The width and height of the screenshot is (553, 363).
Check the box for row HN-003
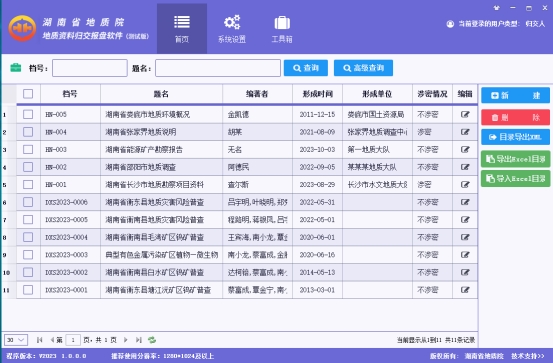pyautogui.click(x=28, y=150)
